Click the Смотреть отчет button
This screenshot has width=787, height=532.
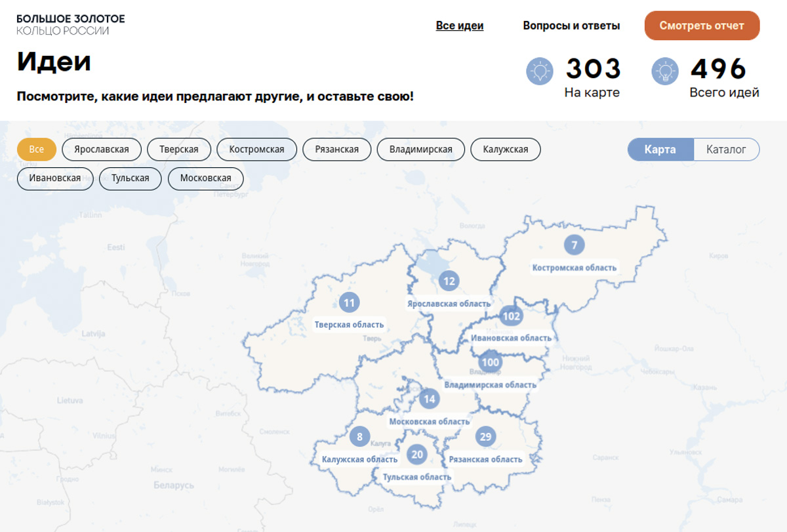pyautogui.click(x=701, y=26)
